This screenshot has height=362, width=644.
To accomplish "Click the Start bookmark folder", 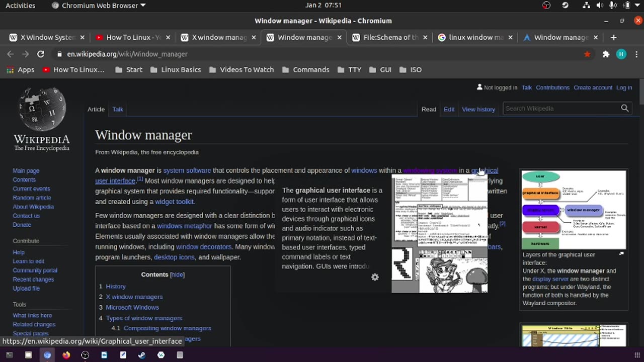I will tap(129, 70).
